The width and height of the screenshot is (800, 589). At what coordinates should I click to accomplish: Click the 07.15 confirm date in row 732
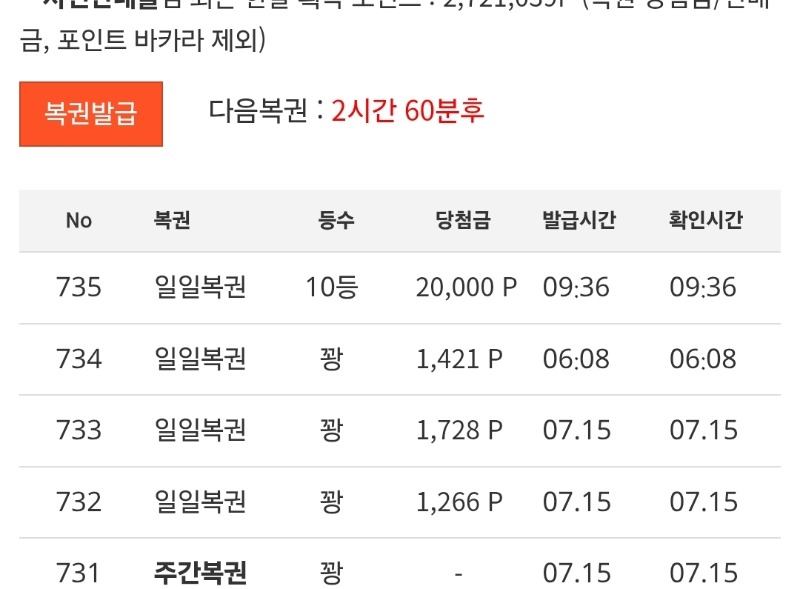704,502
